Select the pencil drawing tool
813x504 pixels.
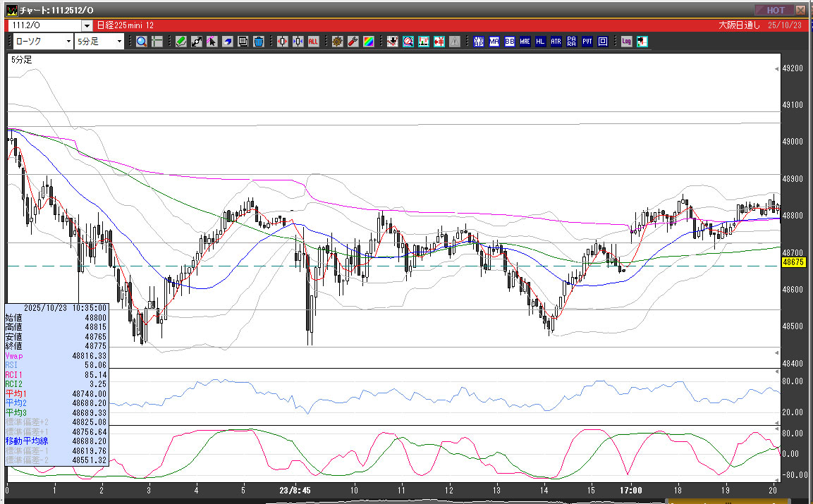pyautogui.click(x=181, y=42)
